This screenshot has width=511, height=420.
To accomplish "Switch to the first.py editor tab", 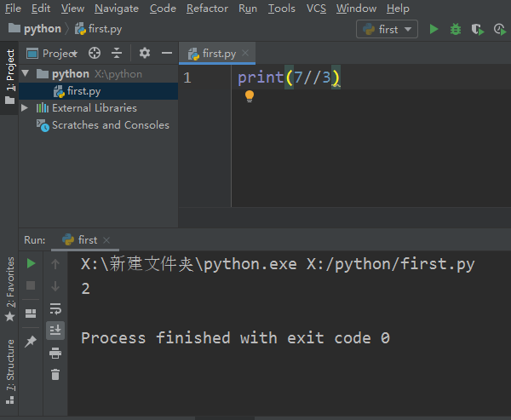I will point(218,53).
